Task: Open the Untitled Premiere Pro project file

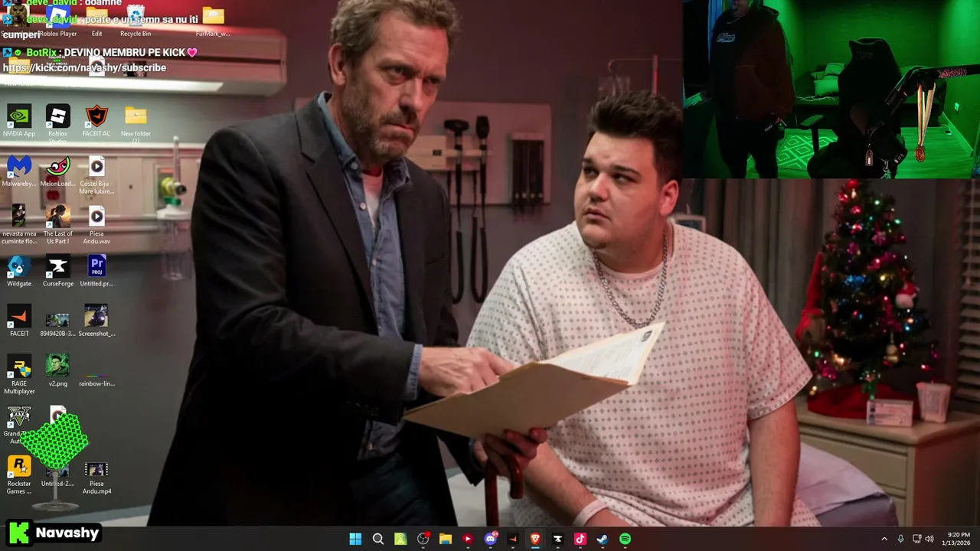Action: pos(96,271)
